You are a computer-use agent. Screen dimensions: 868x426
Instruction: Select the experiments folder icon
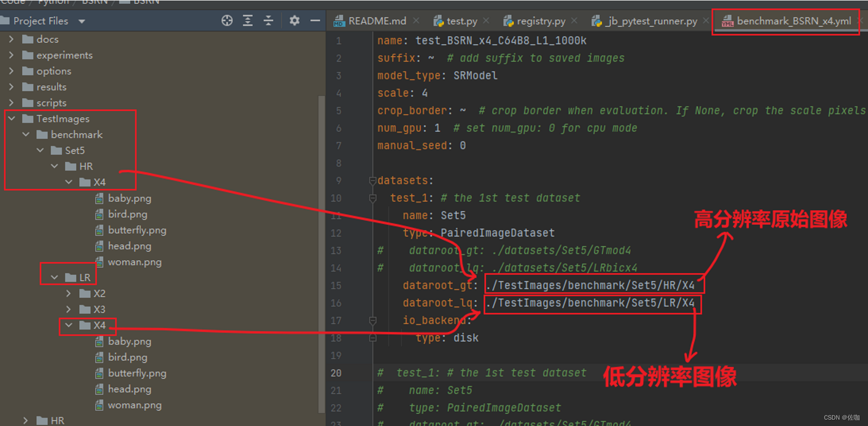[28, 55]
